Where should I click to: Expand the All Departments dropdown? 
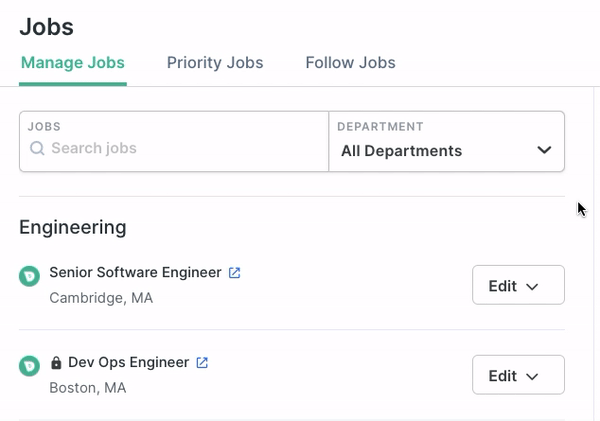(447, 142)
